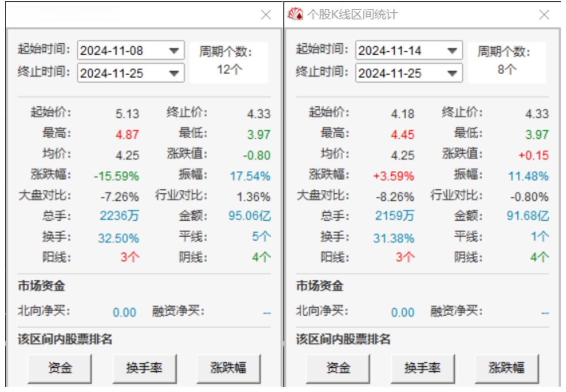Click the 12个 period count value

point(230,70)
